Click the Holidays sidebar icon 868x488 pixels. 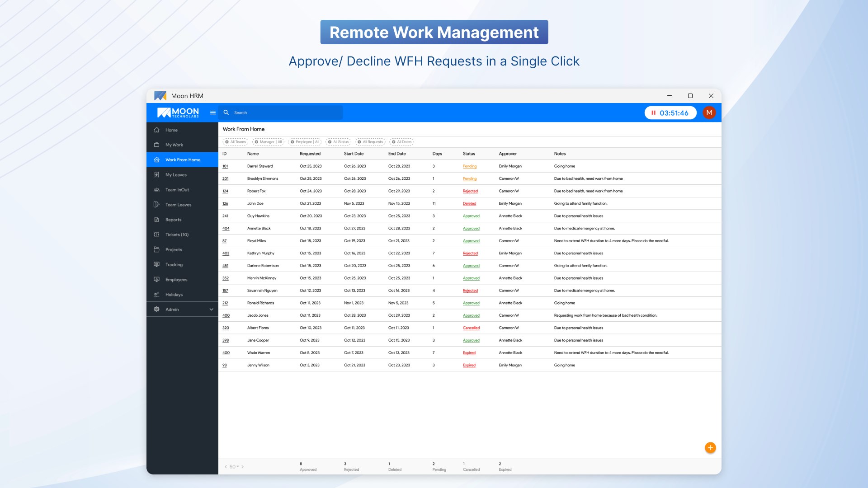pos(157,295)
